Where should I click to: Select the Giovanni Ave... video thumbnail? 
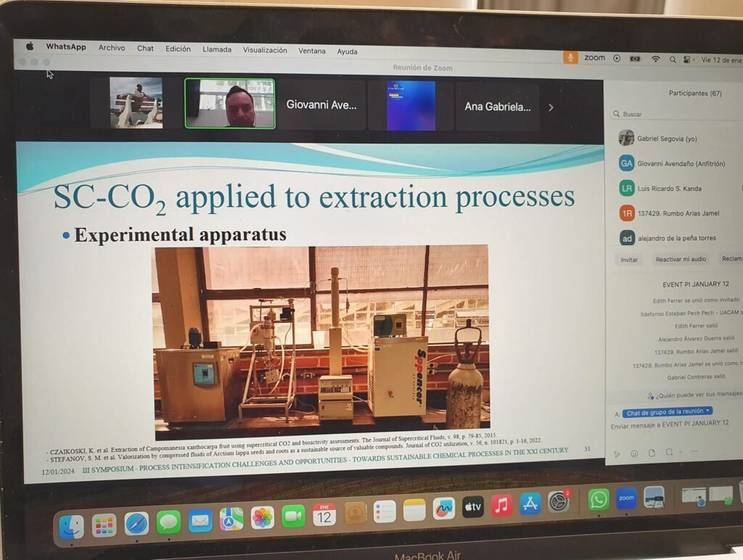point(321,104)
